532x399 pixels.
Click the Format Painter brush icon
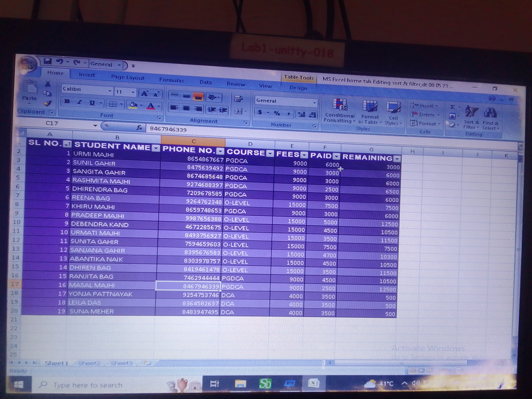(47, 103)
